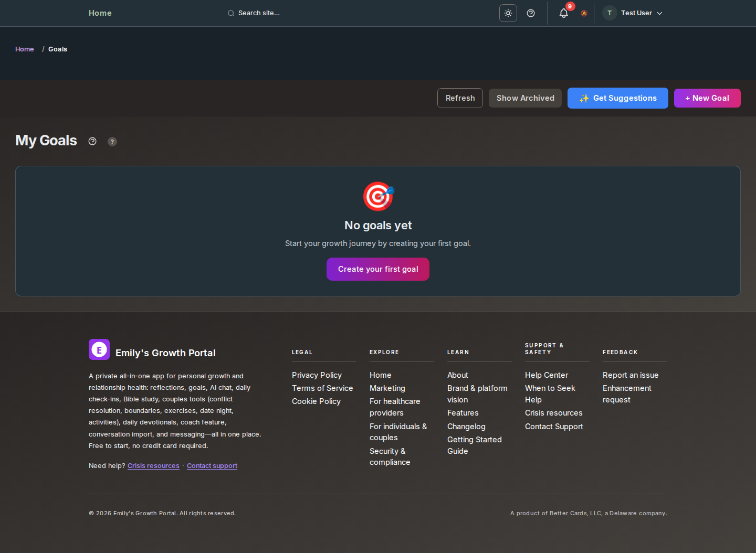
Task: Open the notifications bell
Action: click(x=563, y=13)
